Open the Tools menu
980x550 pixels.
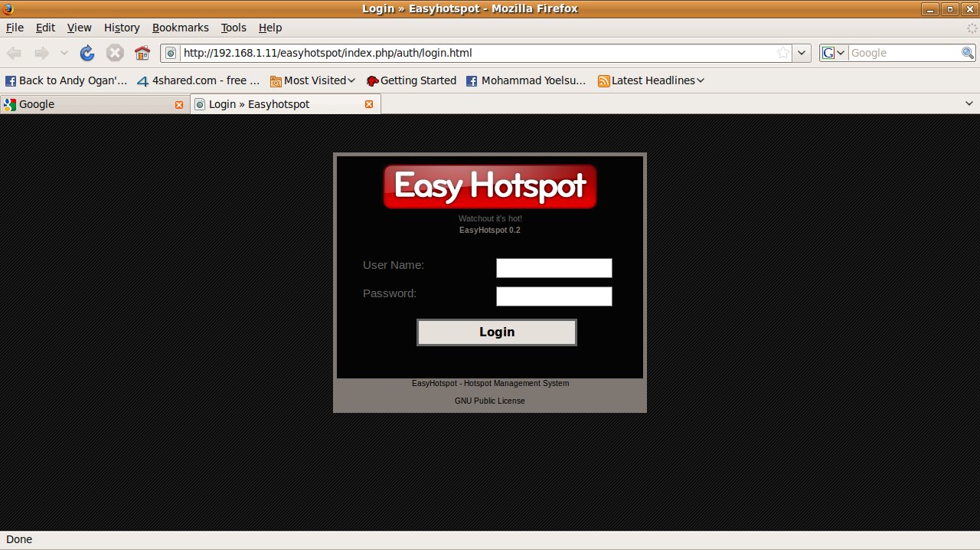coord(234,28)
